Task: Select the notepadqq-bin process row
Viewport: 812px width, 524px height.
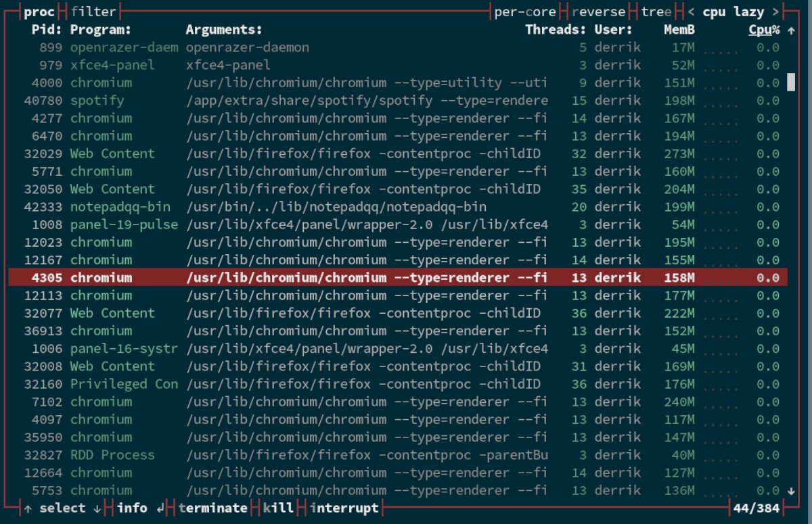Action: 397,207
